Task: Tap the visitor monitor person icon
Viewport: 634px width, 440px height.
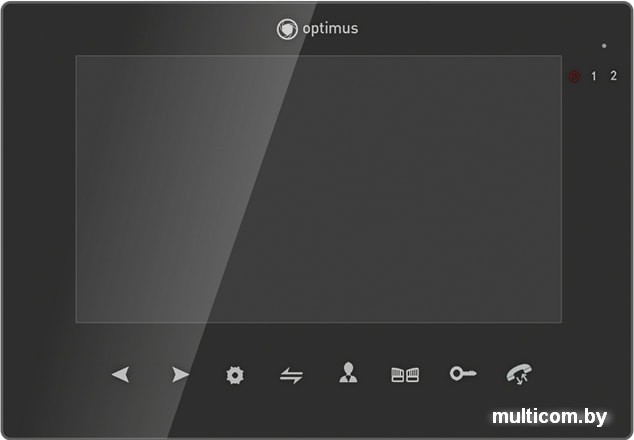Action: (348, 372)
